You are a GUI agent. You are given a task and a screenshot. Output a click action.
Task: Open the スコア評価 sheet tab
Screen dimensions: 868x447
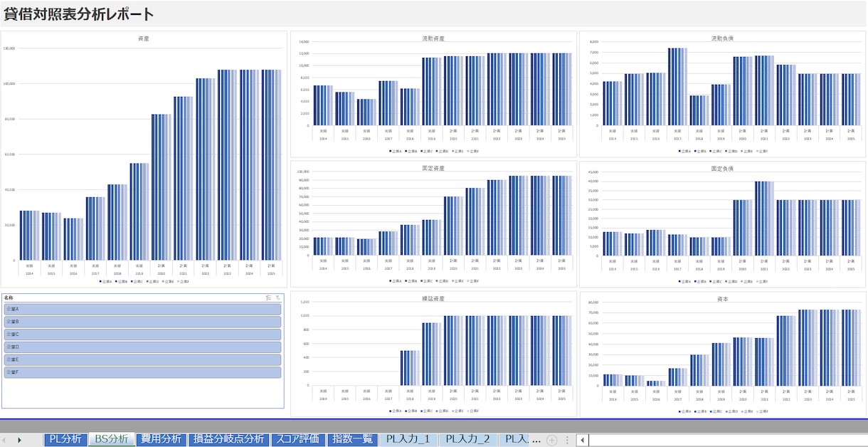(298, 439)
